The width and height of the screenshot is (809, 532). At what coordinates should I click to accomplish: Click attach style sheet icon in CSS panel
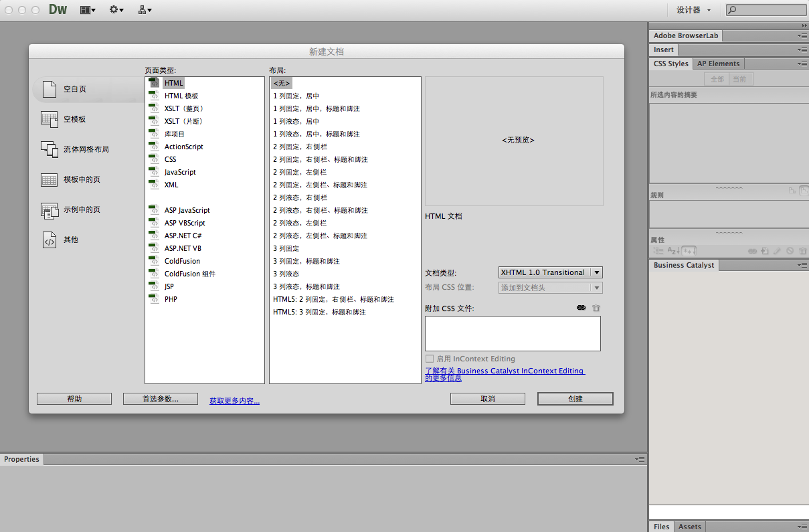point(752,251)
